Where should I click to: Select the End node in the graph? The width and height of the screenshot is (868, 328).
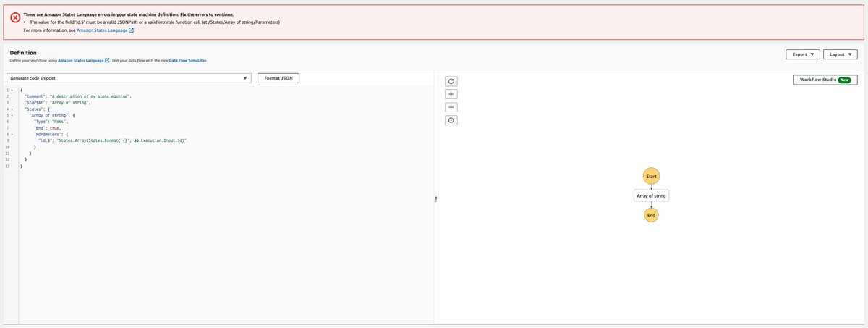pos(651,215)
